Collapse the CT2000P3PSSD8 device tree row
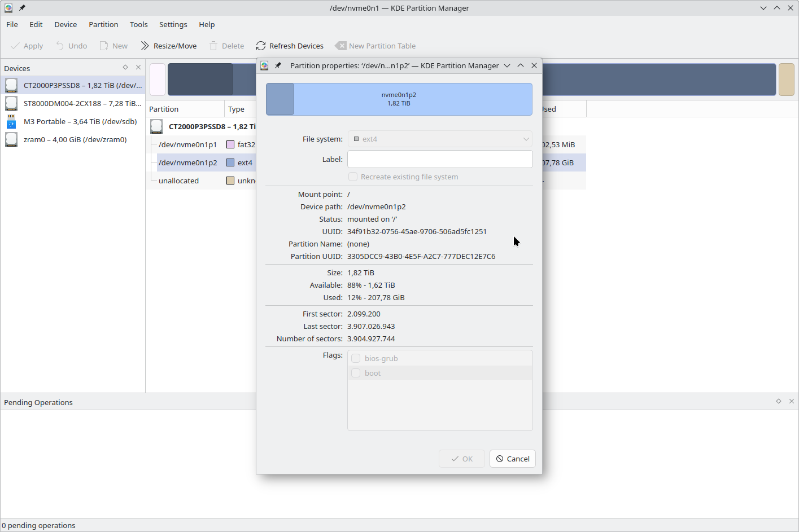Viewport: 799px width, 532px height. tap(156, 126)
